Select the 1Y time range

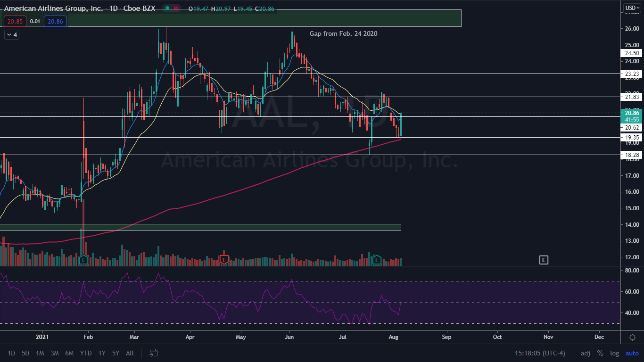(102, 353)
